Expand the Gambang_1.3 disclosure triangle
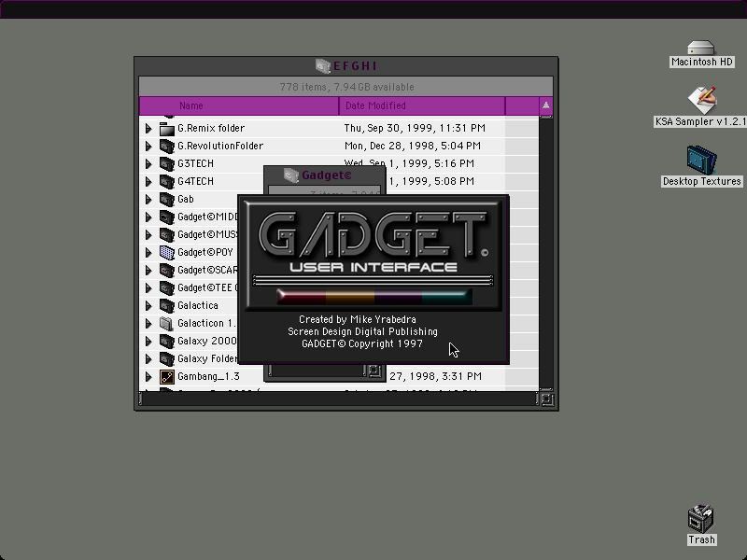Image resolution: width=747 pixels, height=560 pixels. [148, 377]
